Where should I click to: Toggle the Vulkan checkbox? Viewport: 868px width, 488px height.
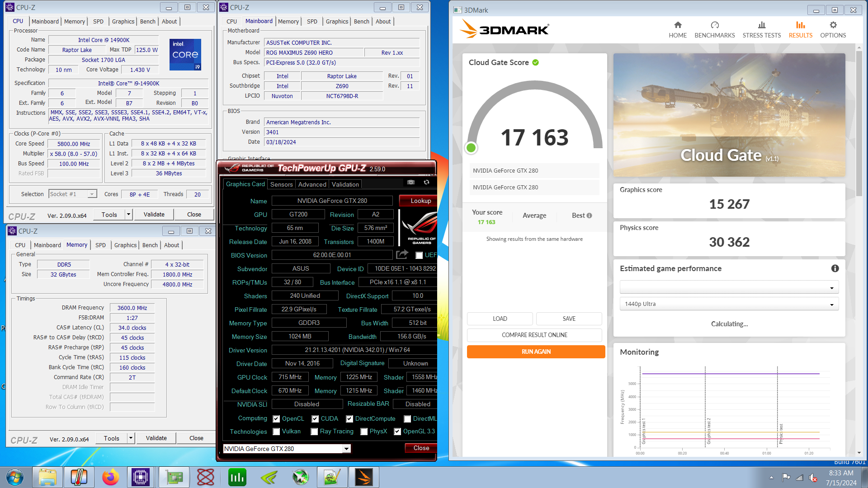pyautogui.click(x=276, y=432)
